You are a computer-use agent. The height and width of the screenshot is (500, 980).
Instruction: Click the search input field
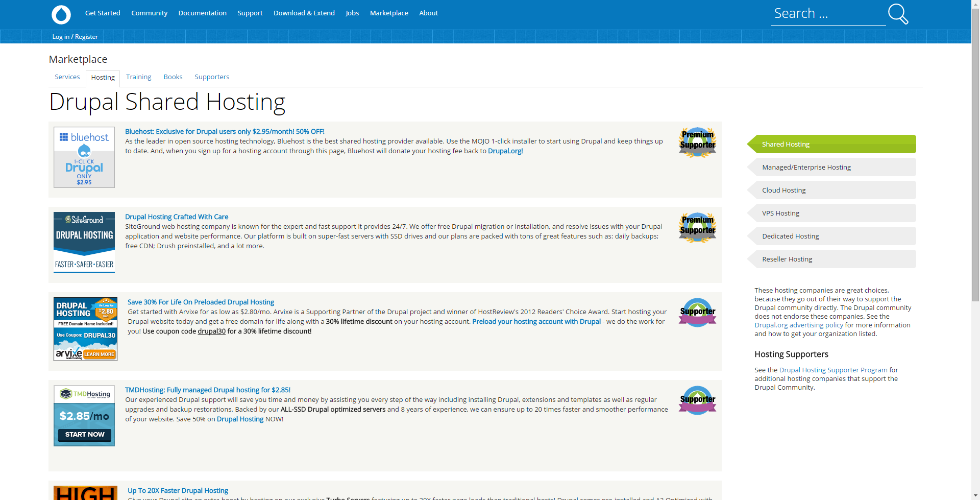pos(827,13)
